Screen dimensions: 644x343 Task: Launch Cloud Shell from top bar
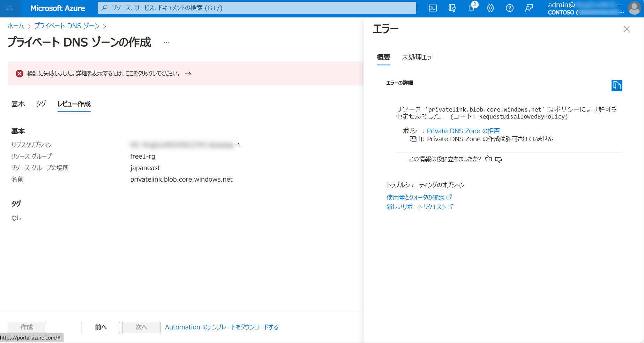click(x=433, y=8)
